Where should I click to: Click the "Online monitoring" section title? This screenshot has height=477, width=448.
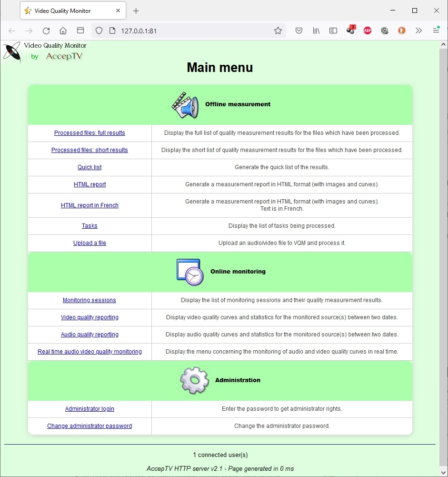point(238,271)
